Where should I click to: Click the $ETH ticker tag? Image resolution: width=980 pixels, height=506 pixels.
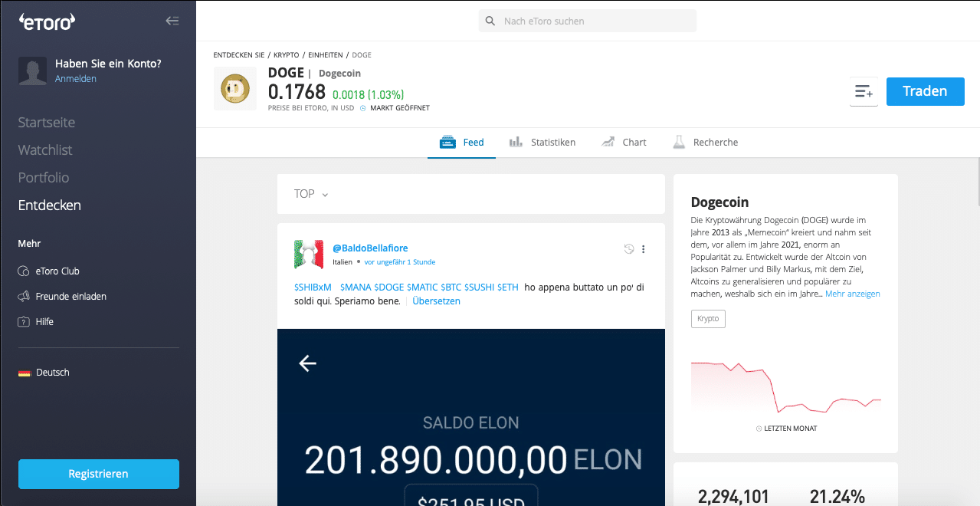(508, 287)
